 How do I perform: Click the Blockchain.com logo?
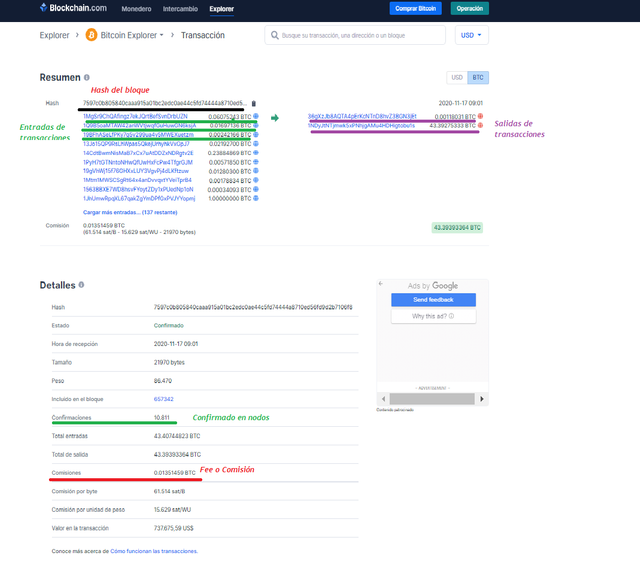73,8
